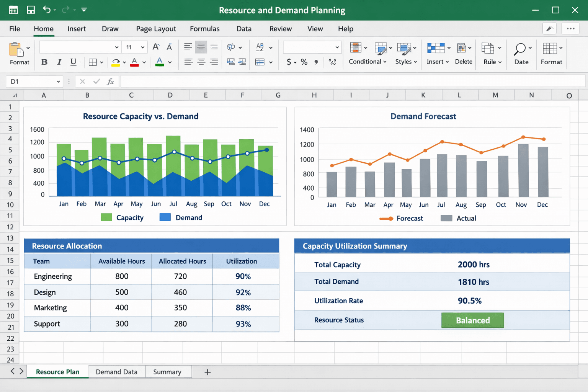Expand the Name Box dropdown showing D1
Viewport: 588px width, 392px height.
[58, 82]
